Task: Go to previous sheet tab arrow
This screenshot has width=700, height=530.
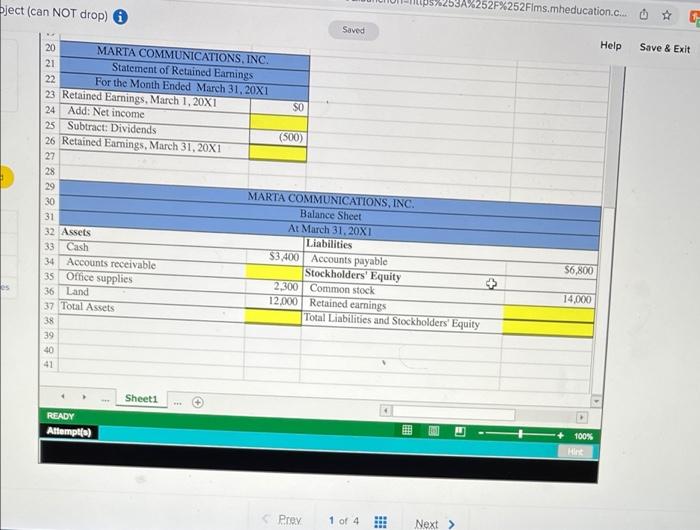Action: 63,396
